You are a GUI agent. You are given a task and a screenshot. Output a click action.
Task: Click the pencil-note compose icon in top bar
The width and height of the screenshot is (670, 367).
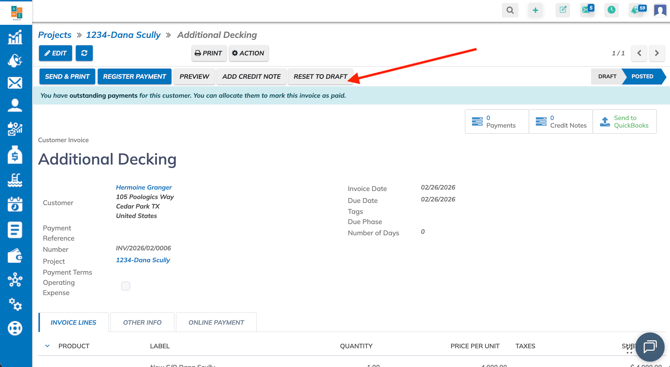click(x=563, y=10)
